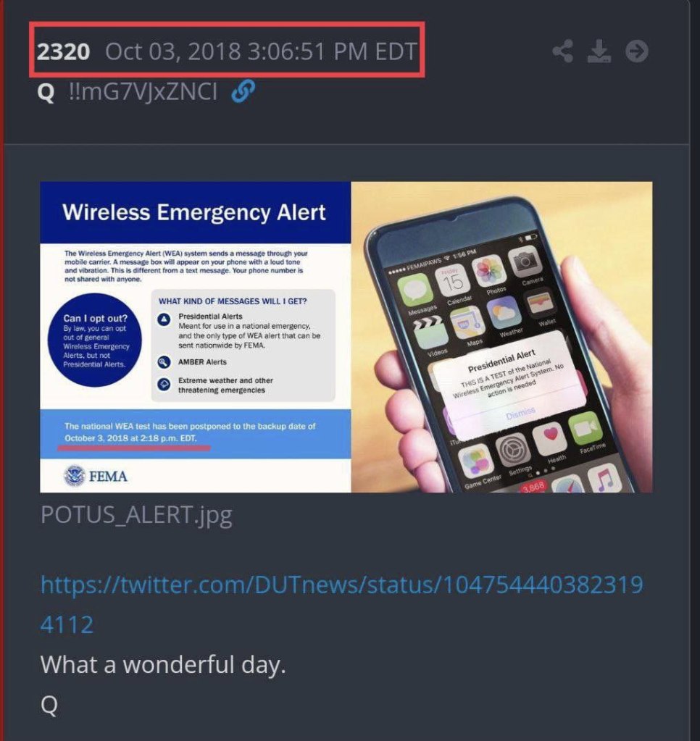The height and width of the screenshot is (741, 700).
Task: Click the download icon on the post
Action: click(599, 51)
